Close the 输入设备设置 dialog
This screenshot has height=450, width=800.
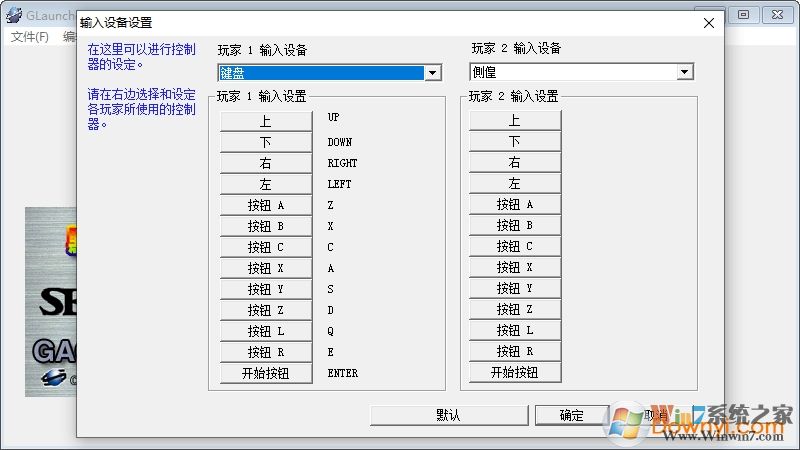pos(709,23)
